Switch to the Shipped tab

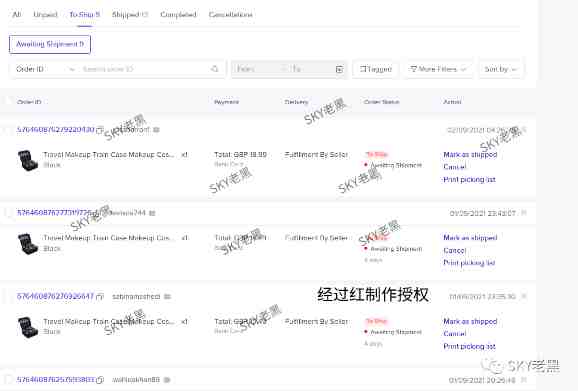pos(130,14)
